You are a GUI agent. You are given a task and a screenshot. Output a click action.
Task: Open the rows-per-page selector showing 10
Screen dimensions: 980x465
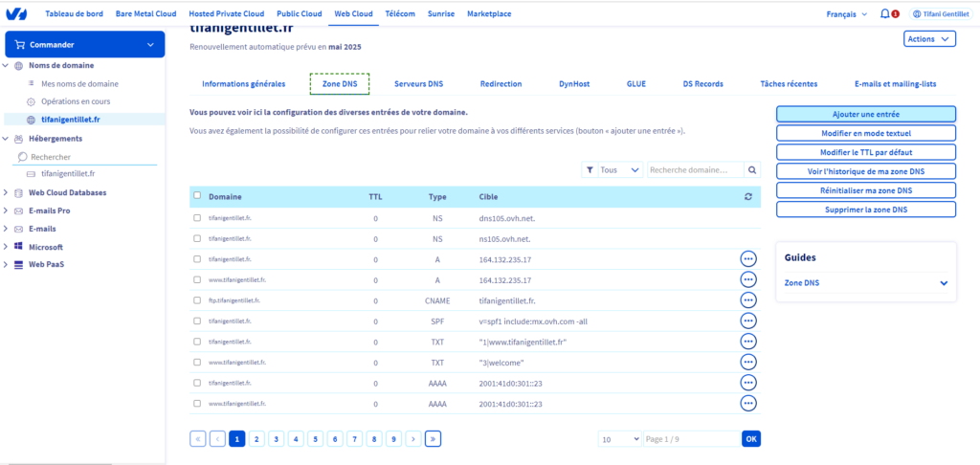coord(619,438)
